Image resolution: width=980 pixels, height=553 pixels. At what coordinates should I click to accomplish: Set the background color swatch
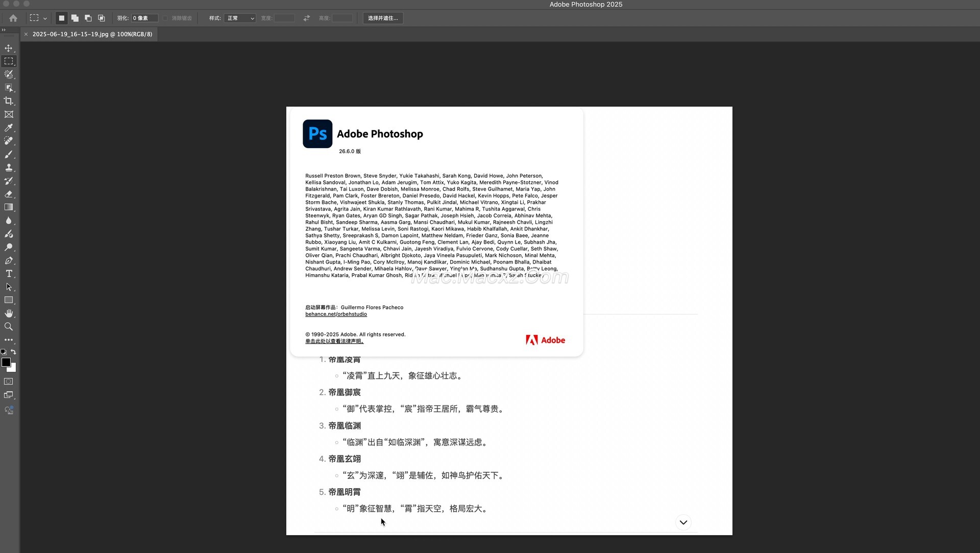click(13, 368)
